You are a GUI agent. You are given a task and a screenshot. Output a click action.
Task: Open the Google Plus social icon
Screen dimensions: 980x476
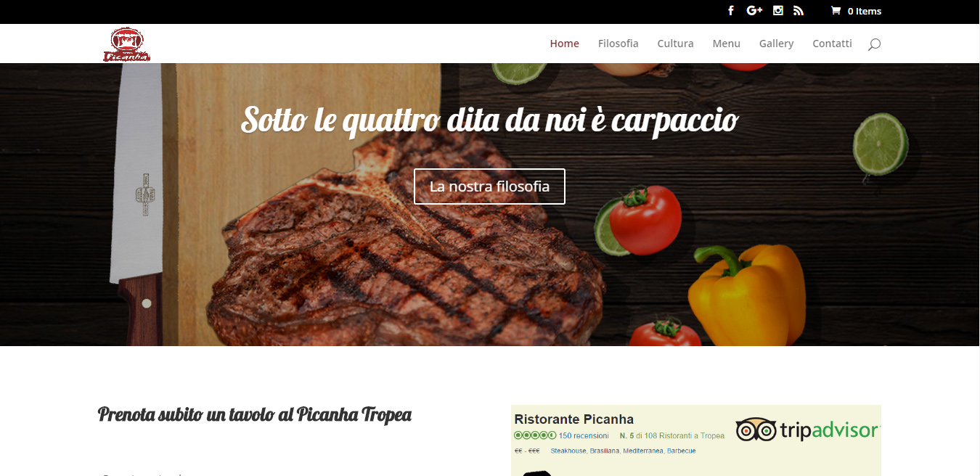[x=754, y=11]
